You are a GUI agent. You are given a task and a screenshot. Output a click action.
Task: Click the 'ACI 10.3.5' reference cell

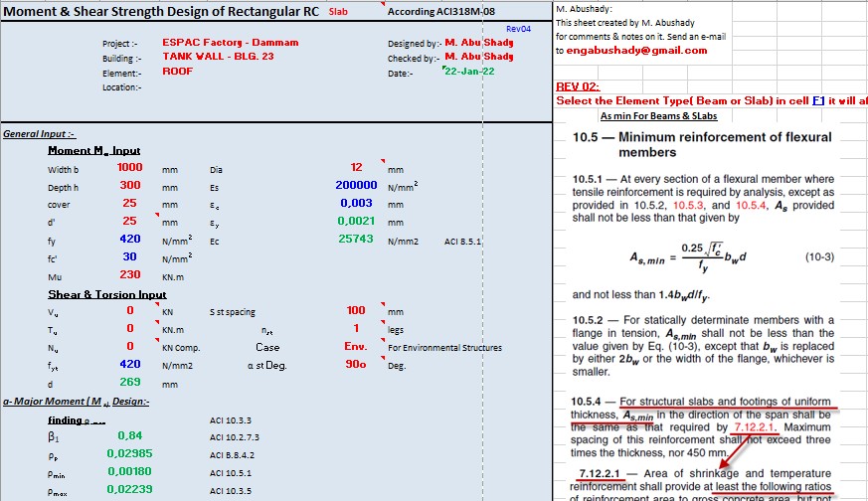tap(231, 491)
